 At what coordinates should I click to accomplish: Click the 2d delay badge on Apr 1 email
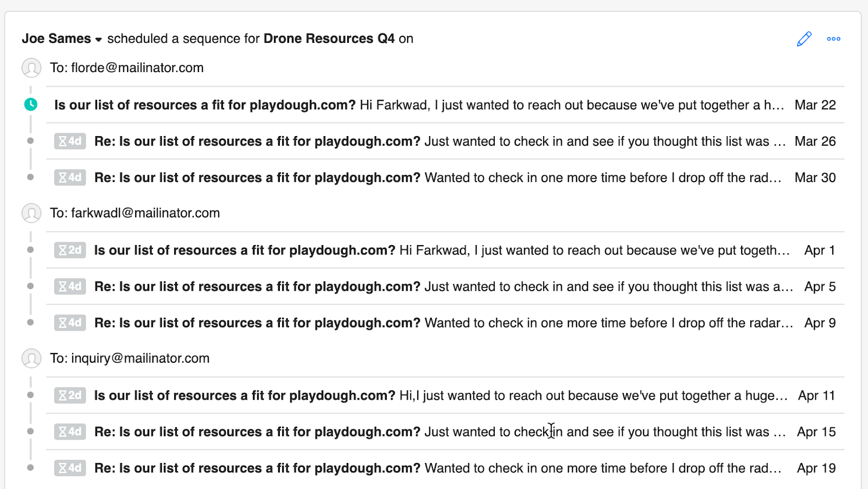pyautogui.click(x=70, y=250)
